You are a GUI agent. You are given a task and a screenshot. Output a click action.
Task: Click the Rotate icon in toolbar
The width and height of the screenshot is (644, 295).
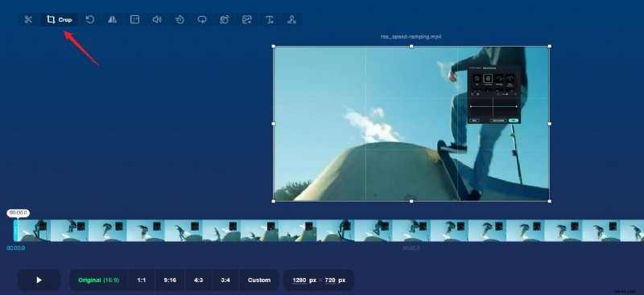90,20
